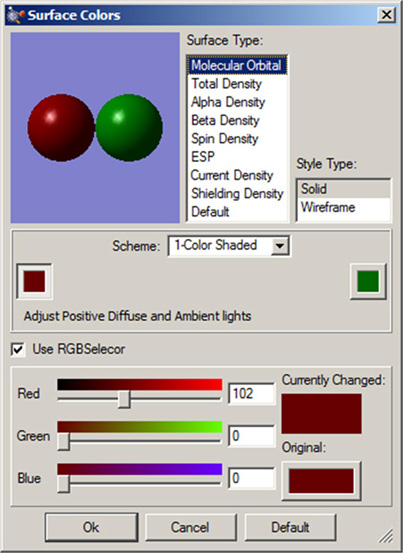The width and height of the screenshot is (403, 553).
Task: Toggle the Use RGBSelecor checkbox
Action: 18,350
